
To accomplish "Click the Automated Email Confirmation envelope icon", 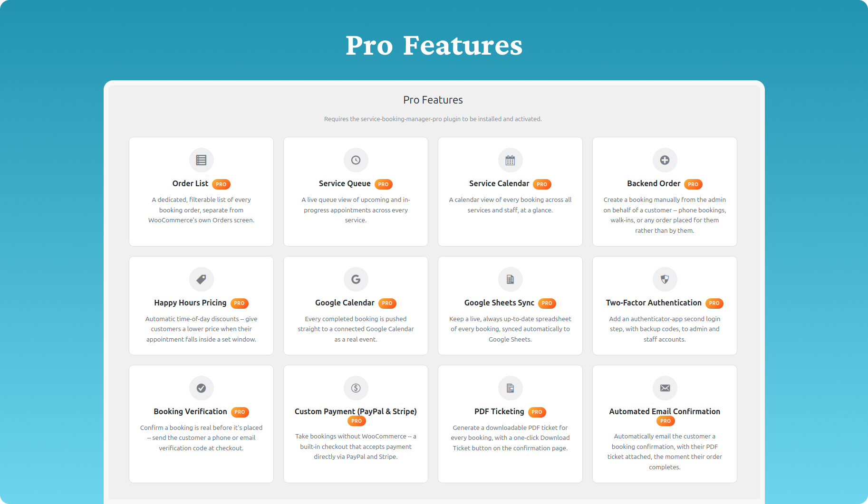I will click(665, 388).
